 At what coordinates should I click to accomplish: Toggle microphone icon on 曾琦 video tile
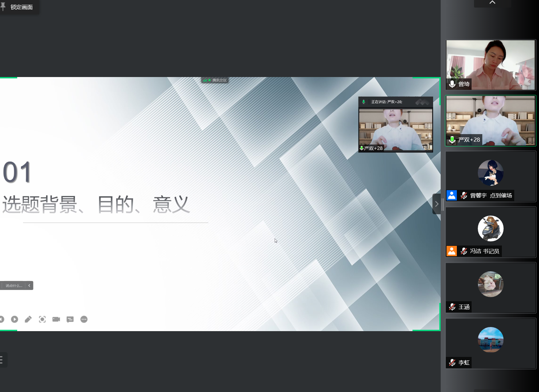(x=452, y=84)
